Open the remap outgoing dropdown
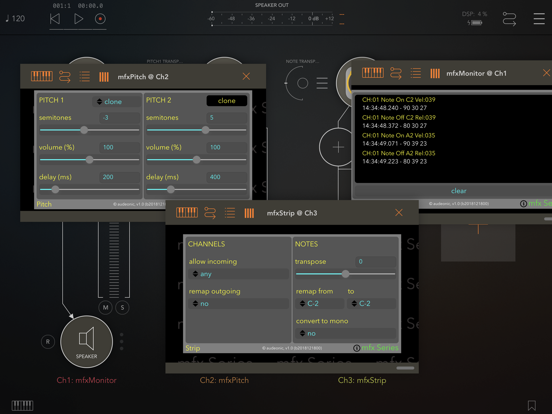Image resolution: width=552 pixels, height=414 pixels. click(239, 303)
